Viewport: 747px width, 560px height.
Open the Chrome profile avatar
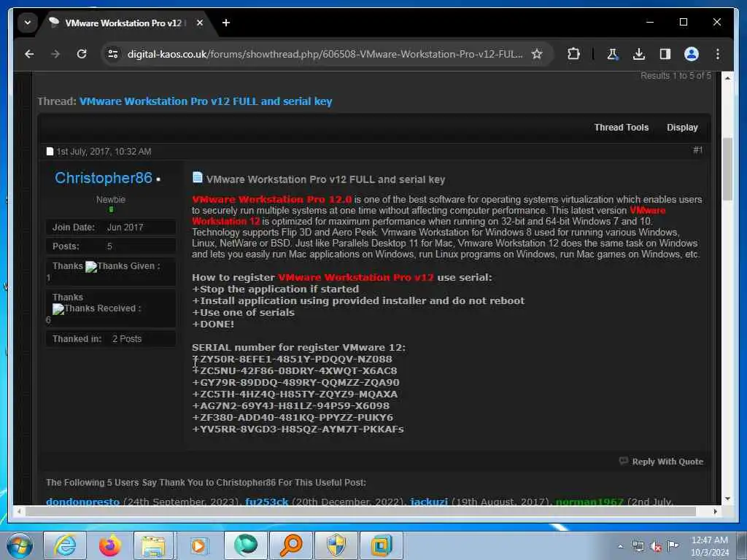[692, 54]
